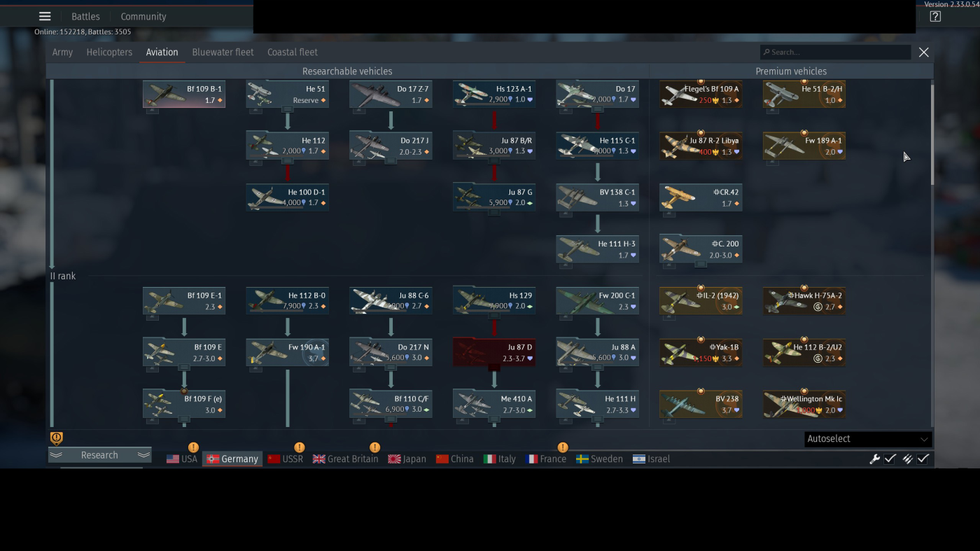Viewport: 980px width, 551px height.
Task: Choose the Sweden nation tree
Action: (599, 459)
